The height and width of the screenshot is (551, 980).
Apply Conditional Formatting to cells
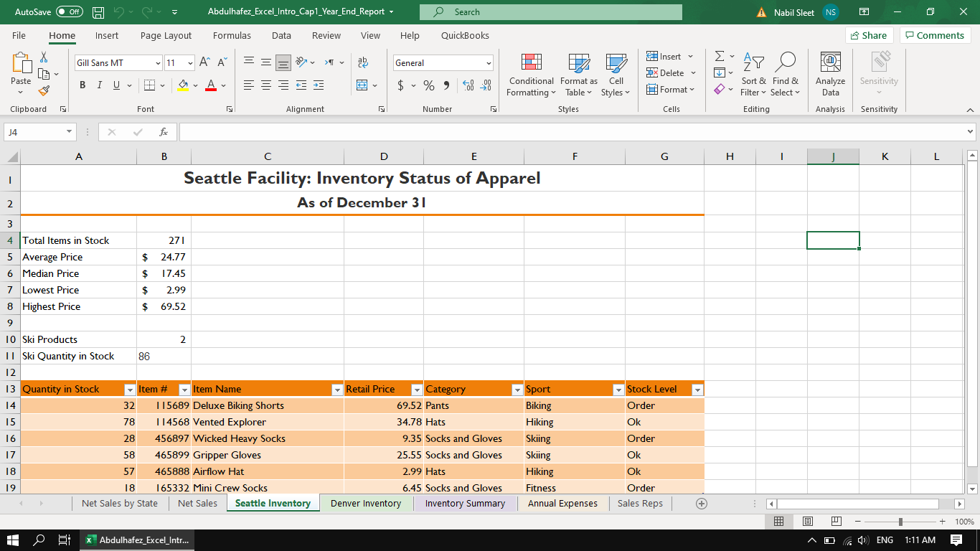tap(531, 75)
